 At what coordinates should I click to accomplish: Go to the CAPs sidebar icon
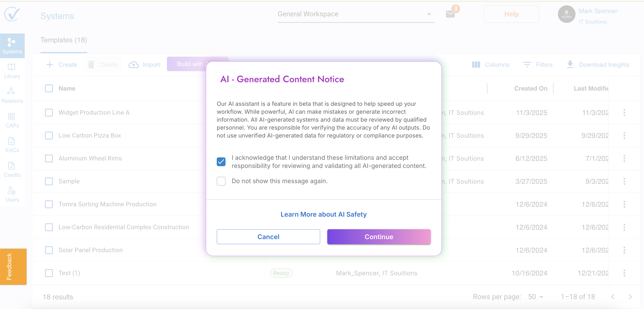(x=12, y=120)
